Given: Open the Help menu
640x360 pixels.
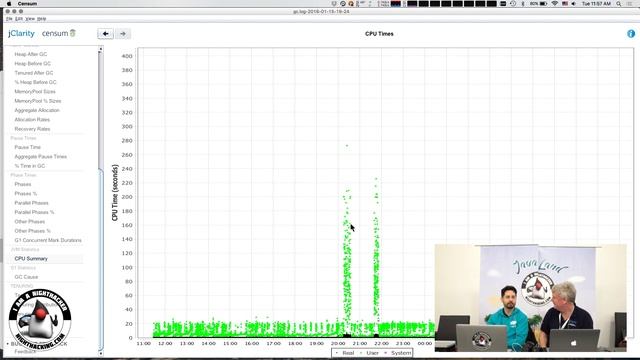Looking at the screenshot, I should coord(42,19).
